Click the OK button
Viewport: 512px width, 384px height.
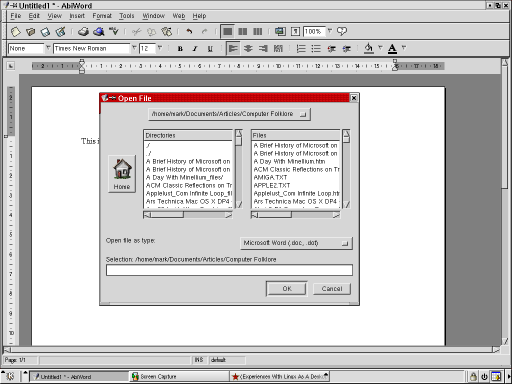[287, 289]
